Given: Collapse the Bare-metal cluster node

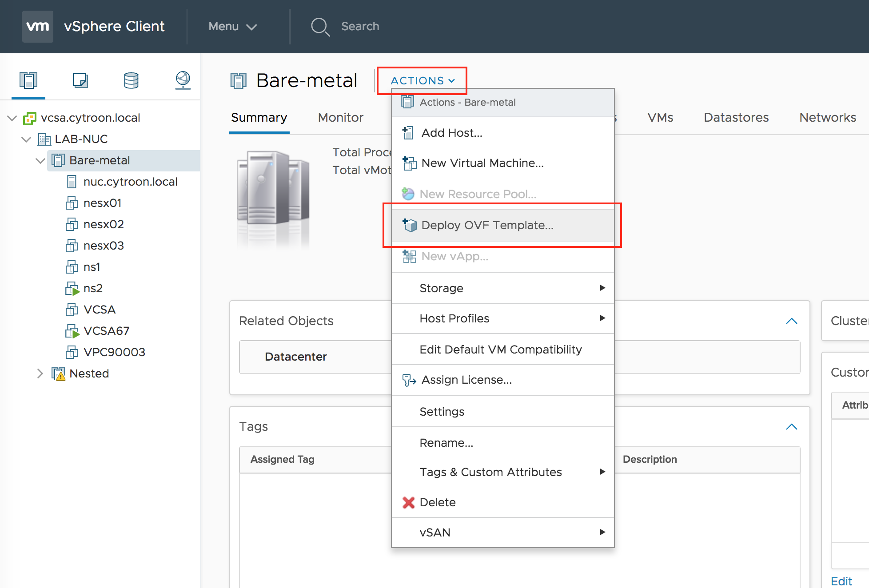Looking at the screenshot, I should pyautogui.click(x=40, y=161).
